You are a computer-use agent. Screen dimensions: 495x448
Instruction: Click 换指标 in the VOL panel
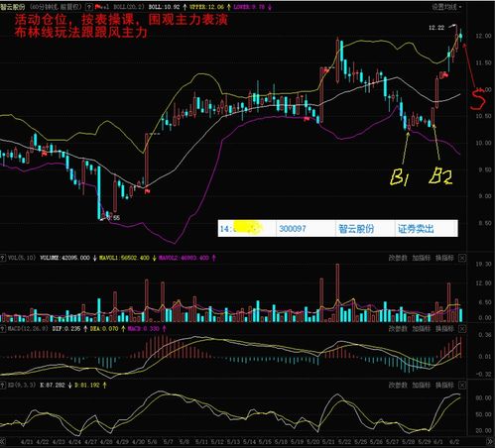pyautogui.click(x=444, y=258)
